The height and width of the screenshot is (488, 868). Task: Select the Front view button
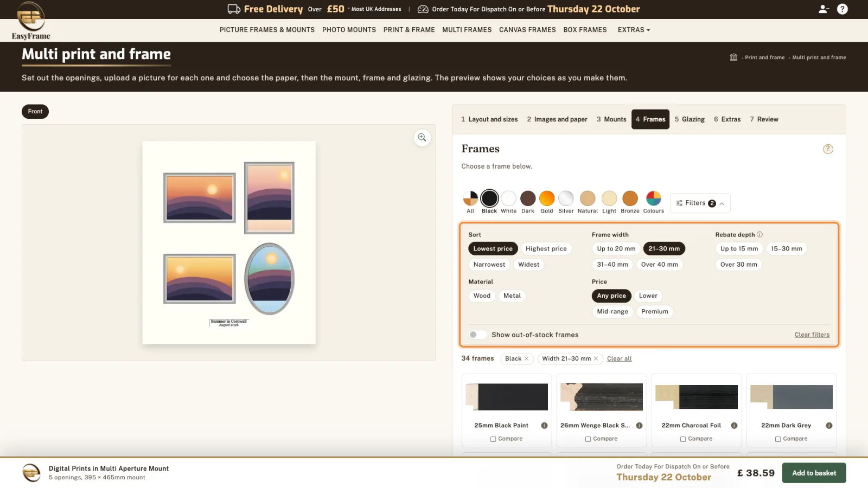[x=35, y=112]
